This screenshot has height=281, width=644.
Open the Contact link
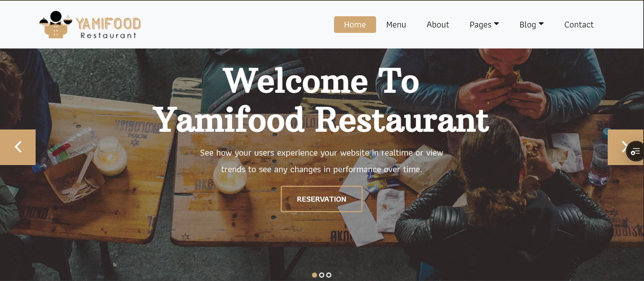579,25
